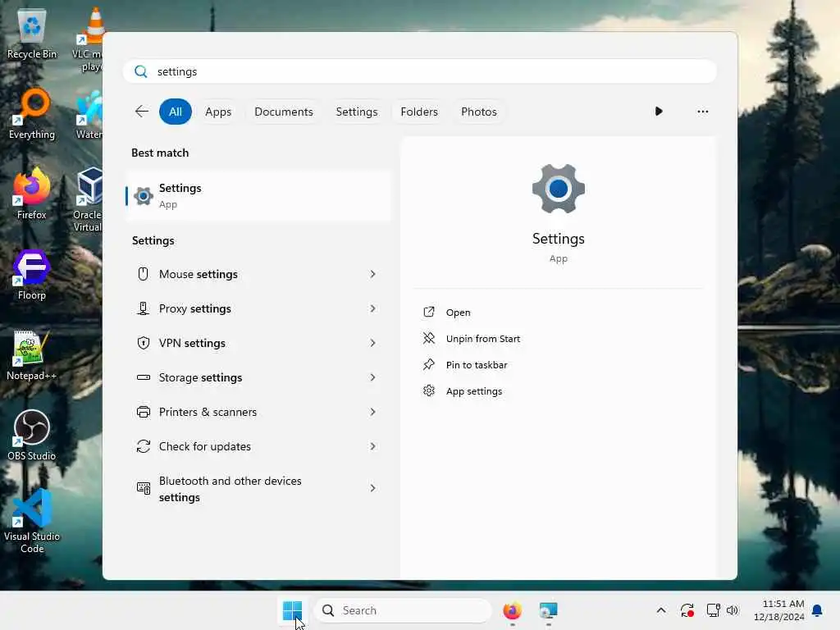Switch to the Folders filter tab
840x630 pixels.
coord(419,112)
